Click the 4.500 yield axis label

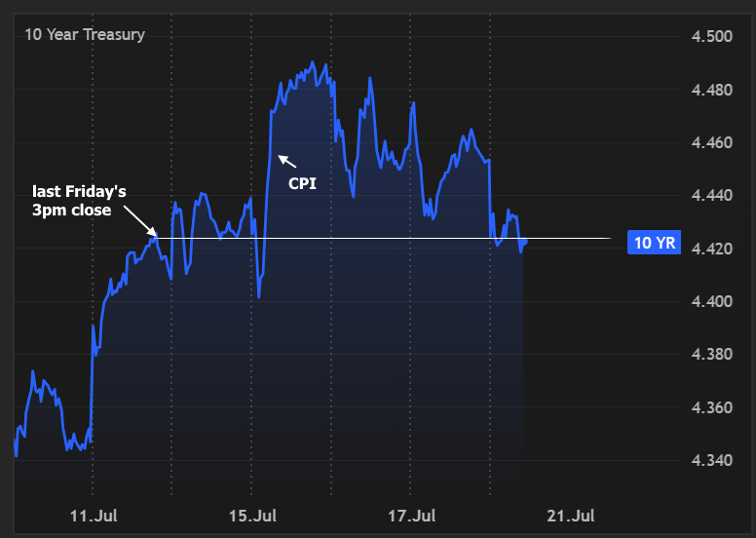(711, 37)
